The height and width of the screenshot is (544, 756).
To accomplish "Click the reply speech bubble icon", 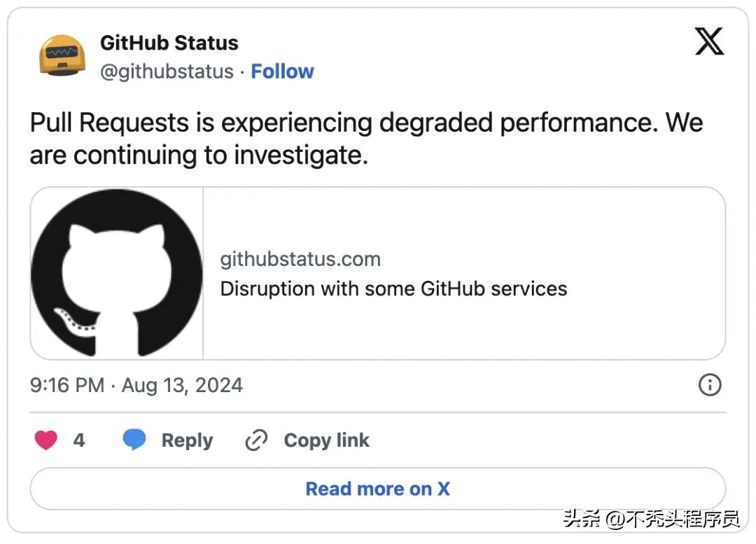I will click(135, 440).
